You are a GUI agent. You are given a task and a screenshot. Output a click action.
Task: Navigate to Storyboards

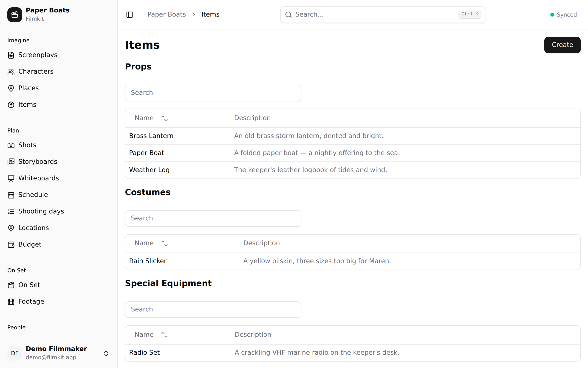pyautogui.click(x=59, y=162)
